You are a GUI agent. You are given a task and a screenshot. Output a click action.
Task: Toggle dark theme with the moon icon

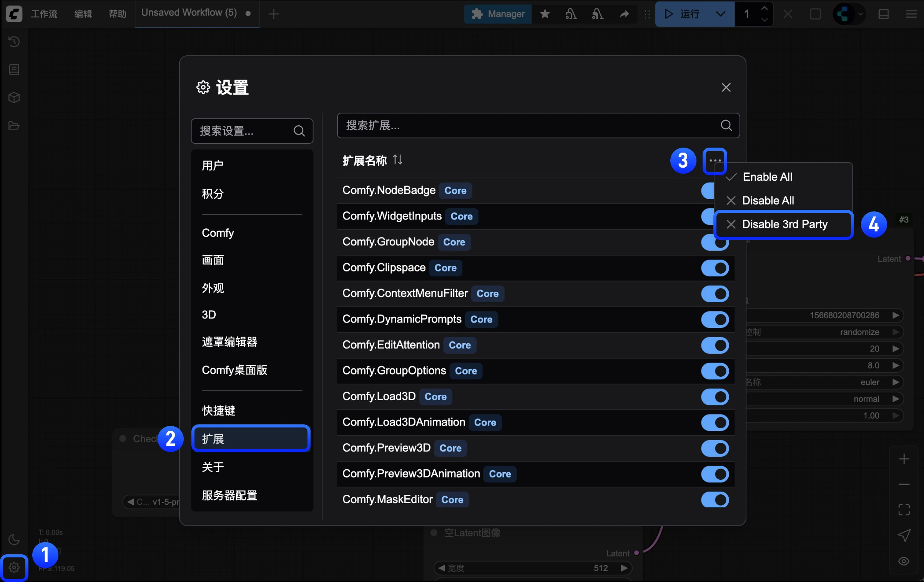[x=14, y=540]
